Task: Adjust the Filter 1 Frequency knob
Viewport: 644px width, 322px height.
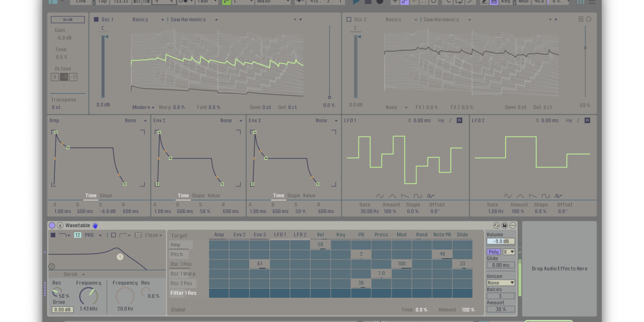Action: click(88, 295)
